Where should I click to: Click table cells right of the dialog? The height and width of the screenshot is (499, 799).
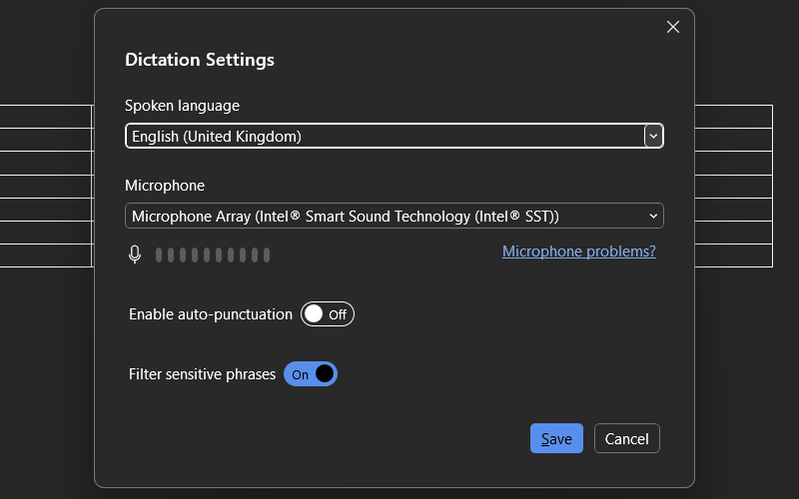(x=733, y=186)
